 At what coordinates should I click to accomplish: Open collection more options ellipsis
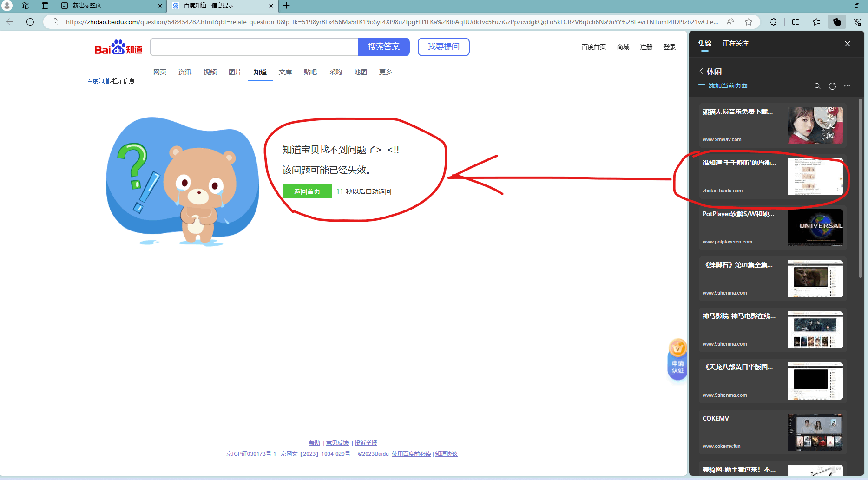coord(847,86)
